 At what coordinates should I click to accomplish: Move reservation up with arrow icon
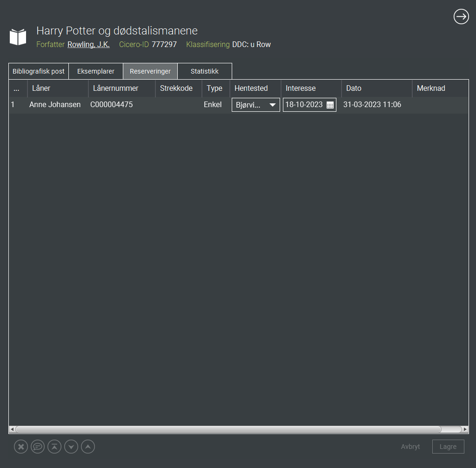[x=88, y=447]
